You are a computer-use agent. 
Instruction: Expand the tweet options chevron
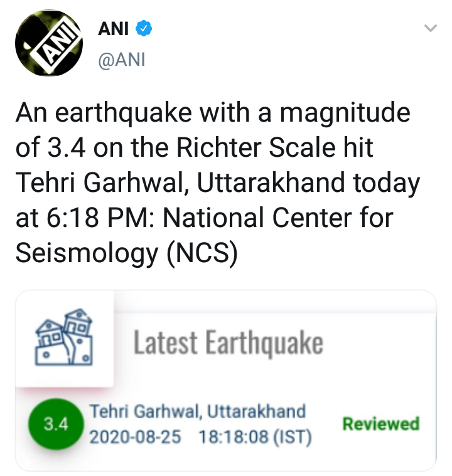tap(430, 28)
